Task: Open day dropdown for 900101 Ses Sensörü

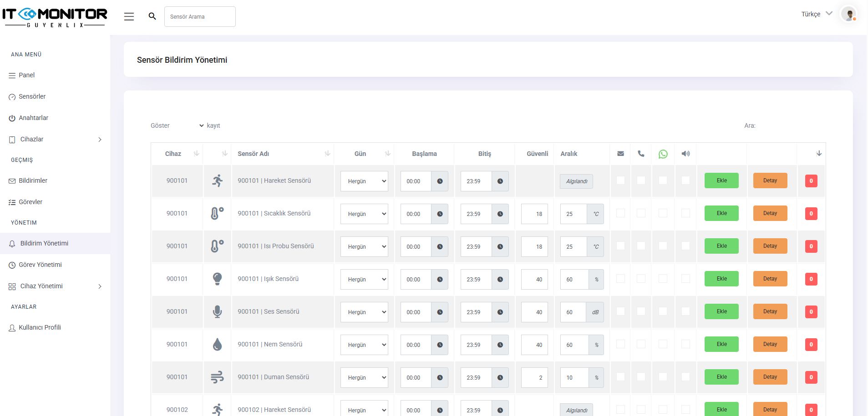Action: 364,312
